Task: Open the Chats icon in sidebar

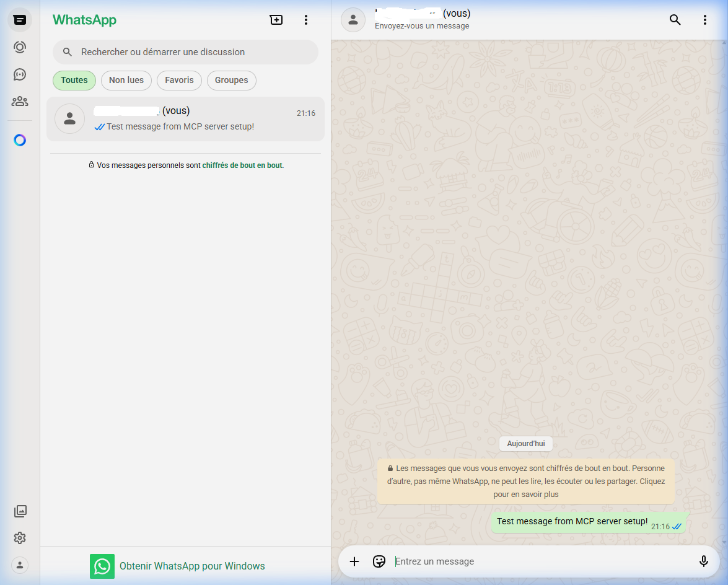Action: (20, 20)
